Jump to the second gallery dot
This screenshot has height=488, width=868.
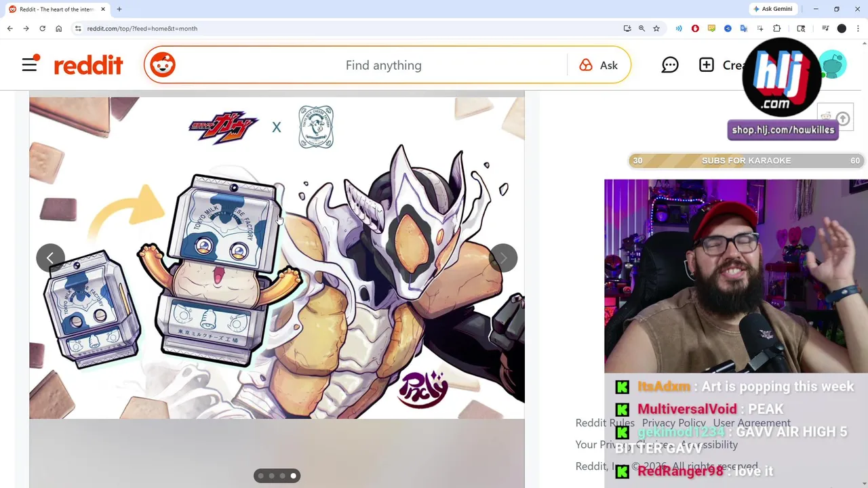pos(272,476)
